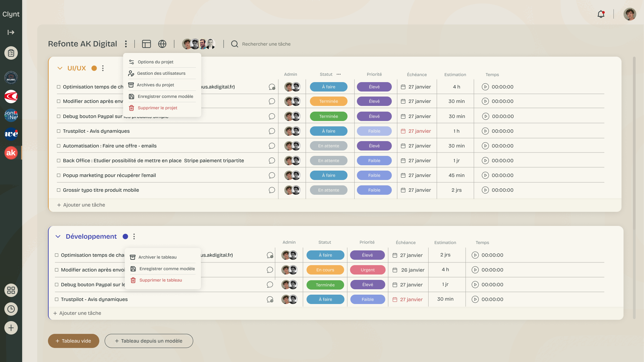Choose Enregistrer comme modèle in board menu
Image resolution: width=644 pixels, height=362 pixels.
tap(163, 269)
